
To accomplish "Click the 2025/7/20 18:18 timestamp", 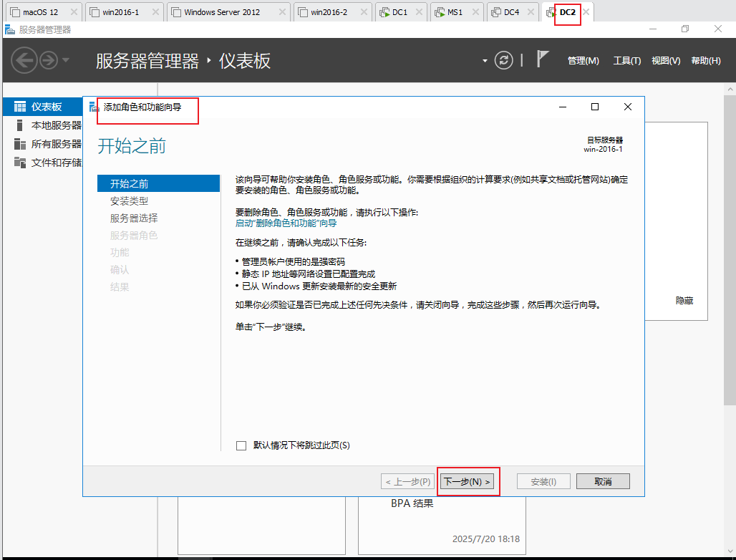I will point(486,539).
